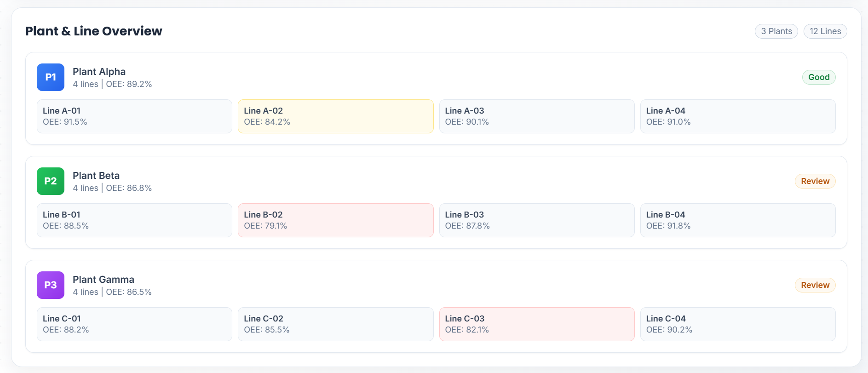Click the green P2 plant icon
This screenshot has width=868, height=373.
pos(51,181)
